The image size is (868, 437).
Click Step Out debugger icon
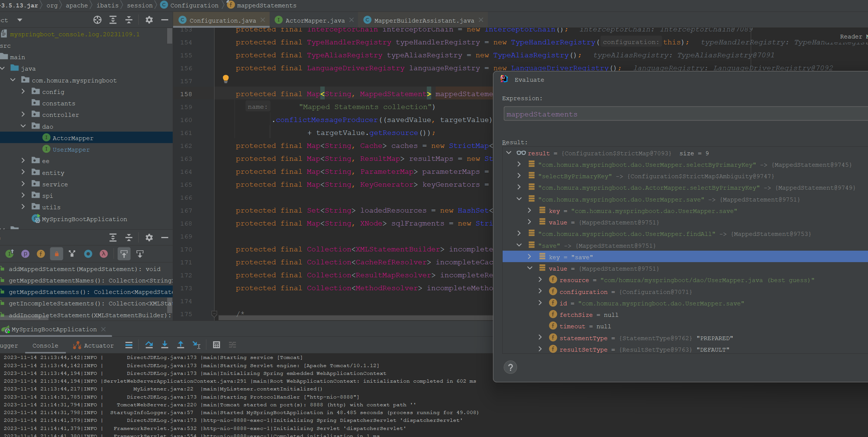click(x=180, y=345)
